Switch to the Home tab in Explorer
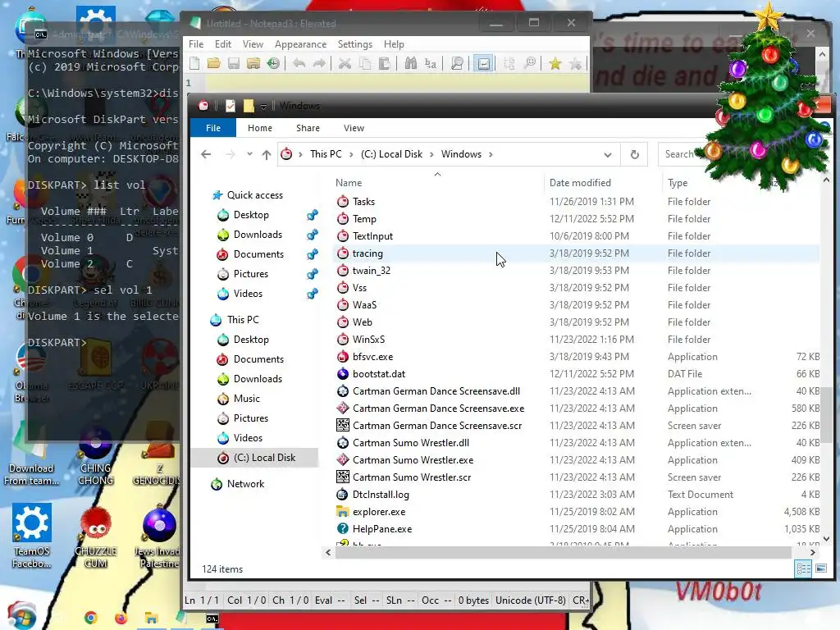 260,128
